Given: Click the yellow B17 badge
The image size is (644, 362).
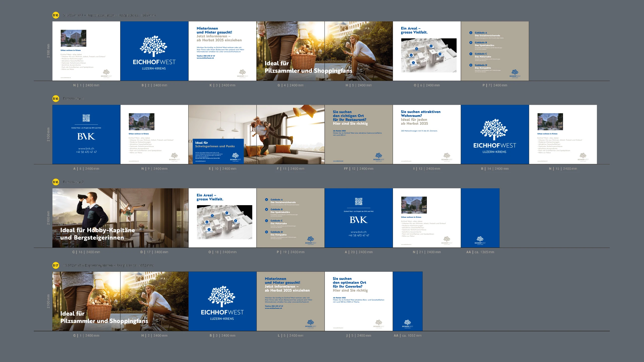Looking at the screenshot, I should point(56,265).
